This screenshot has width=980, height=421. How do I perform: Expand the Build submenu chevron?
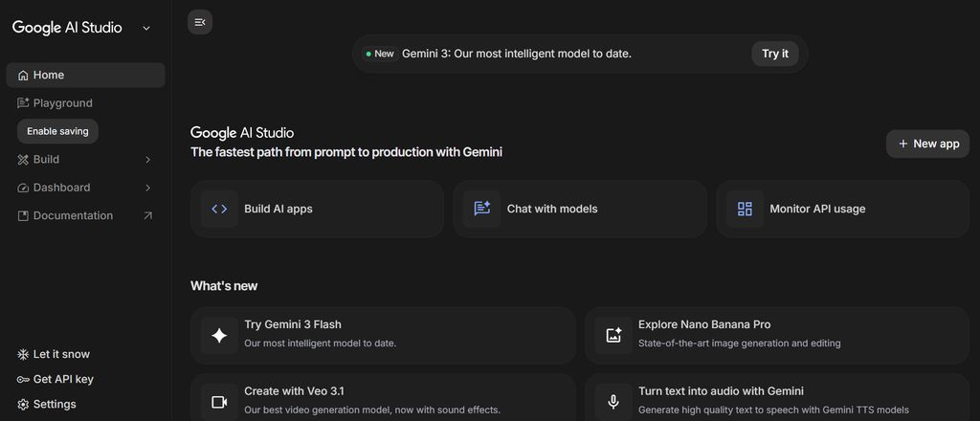148,160
